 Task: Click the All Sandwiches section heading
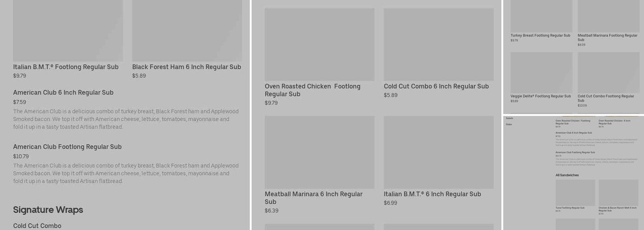[x=567, y=175]
